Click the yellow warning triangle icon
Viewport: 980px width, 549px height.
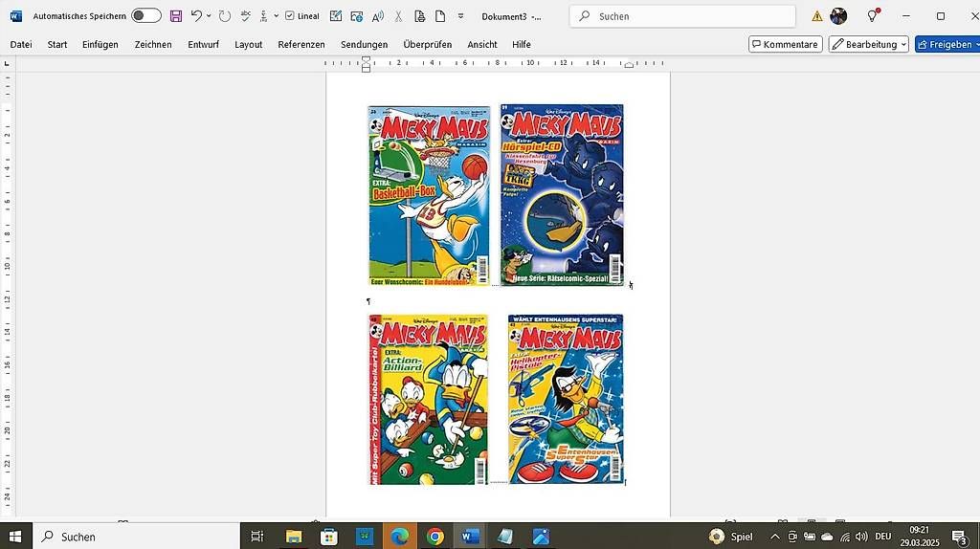pos(817,16)
